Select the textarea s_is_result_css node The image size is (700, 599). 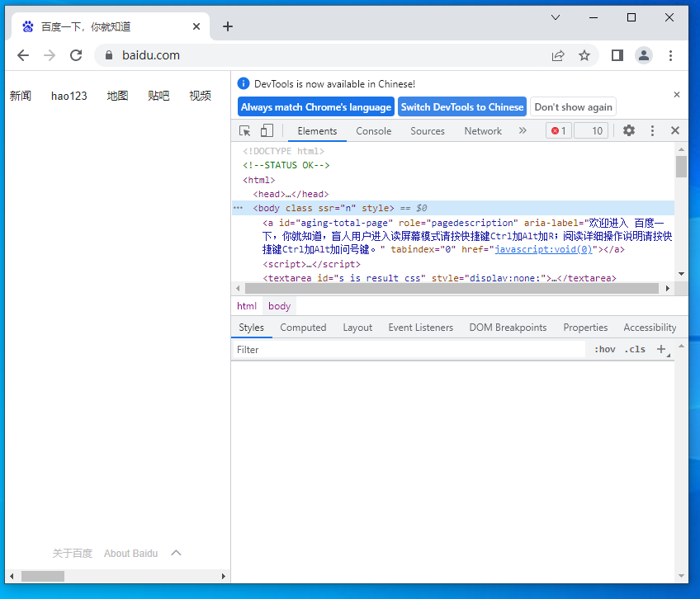point(439,278)
